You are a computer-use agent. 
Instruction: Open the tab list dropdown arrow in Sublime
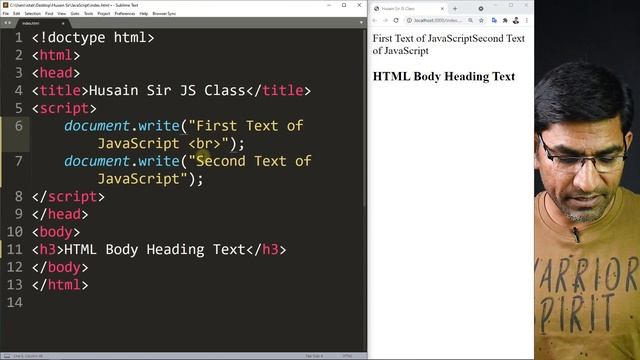[361, 23]
